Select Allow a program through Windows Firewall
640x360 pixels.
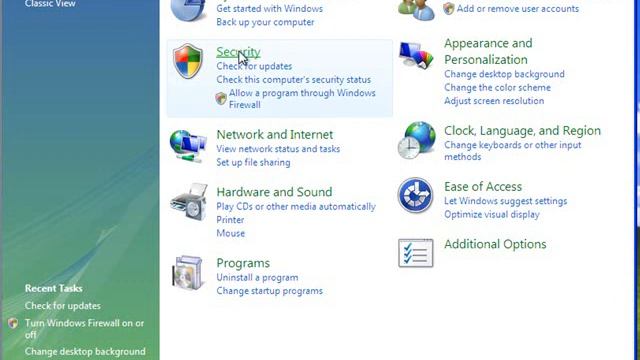click(x=302, y=99)
